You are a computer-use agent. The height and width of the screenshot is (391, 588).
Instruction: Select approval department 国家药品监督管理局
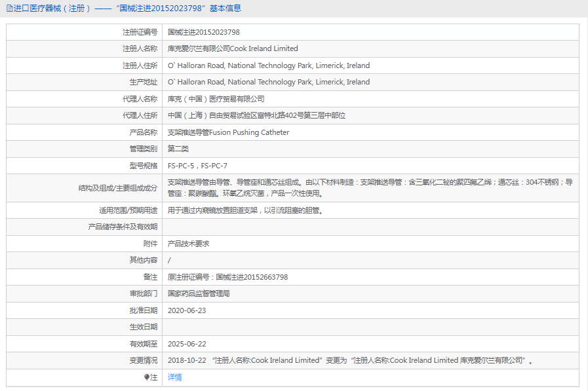click(199, 293)
